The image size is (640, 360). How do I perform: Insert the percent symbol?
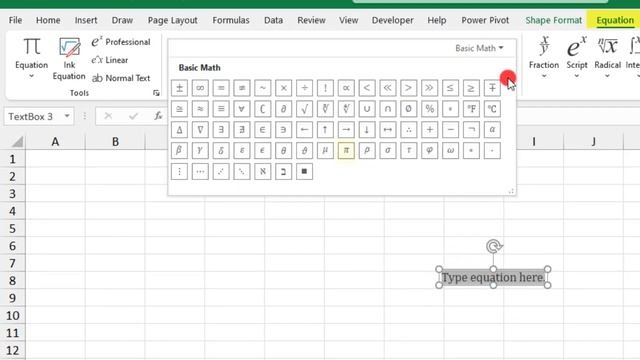click(429, 109)
